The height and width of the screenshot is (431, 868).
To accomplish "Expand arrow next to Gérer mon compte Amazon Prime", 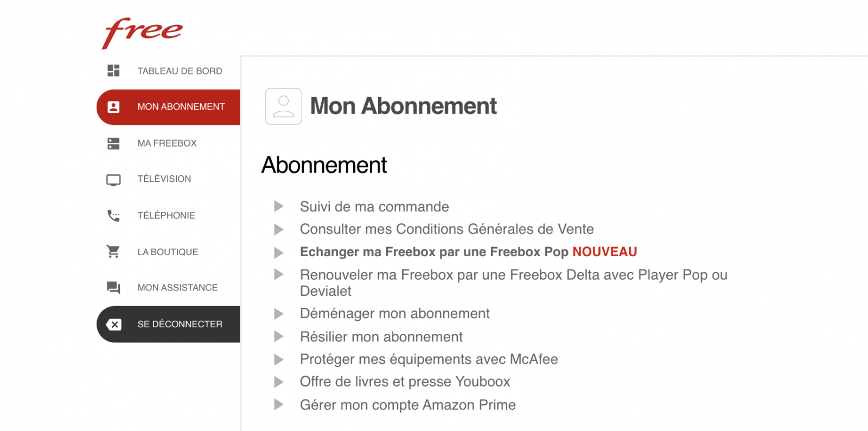I will 279,404.
